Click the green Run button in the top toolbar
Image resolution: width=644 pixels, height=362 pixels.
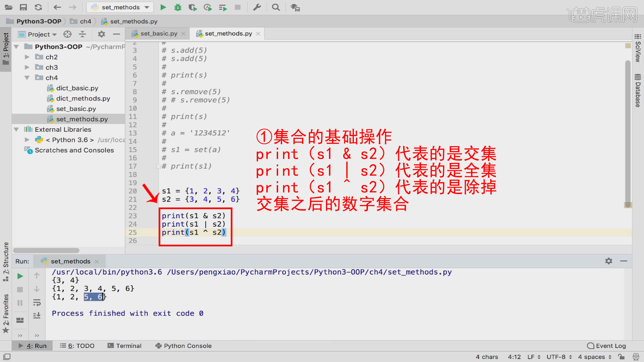[163, 7]
